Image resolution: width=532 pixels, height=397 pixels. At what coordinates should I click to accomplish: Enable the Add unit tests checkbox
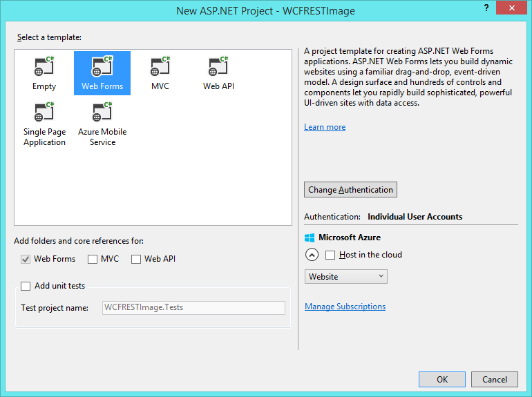(x=26, y=286)
